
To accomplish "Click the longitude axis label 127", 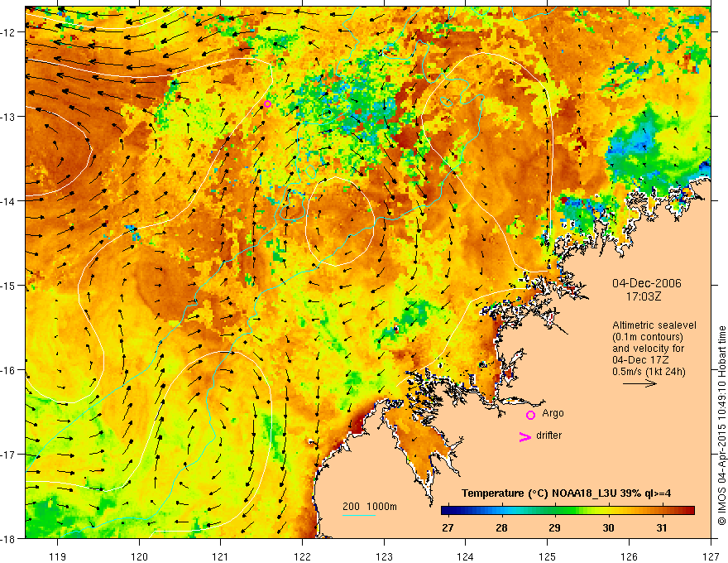I will coord(711,556).
